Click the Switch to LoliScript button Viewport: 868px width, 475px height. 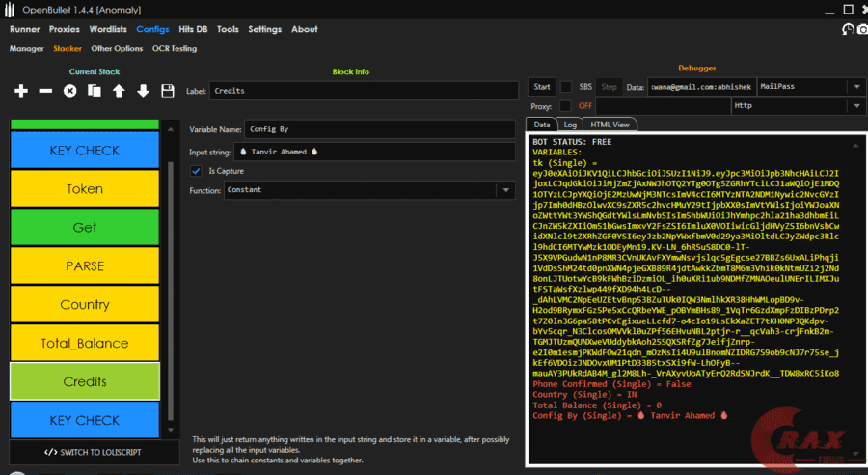[94, 452]
